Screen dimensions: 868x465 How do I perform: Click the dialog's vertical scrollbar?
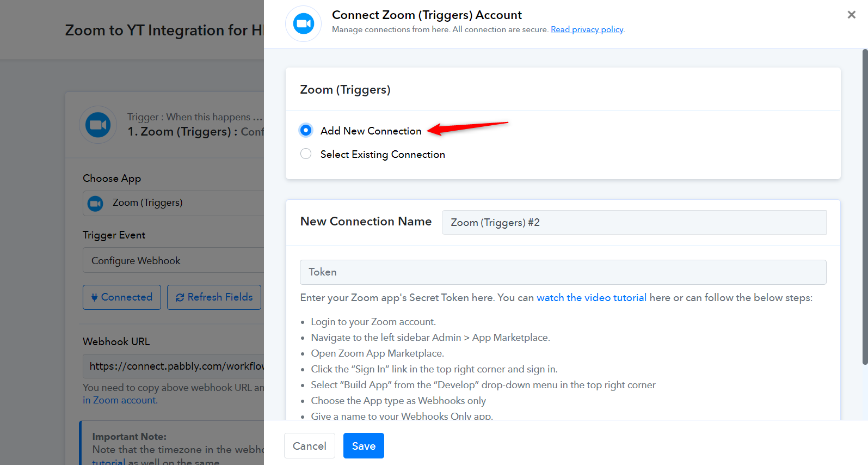(x=865, y=207)
